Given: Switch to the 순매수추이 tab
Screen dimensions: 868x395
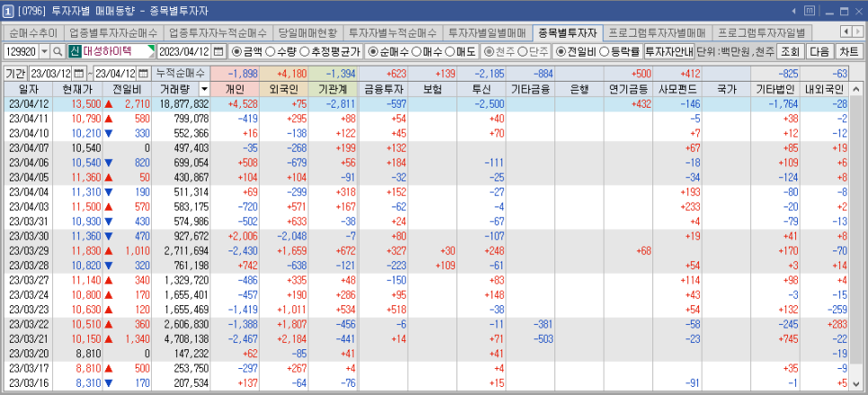Looking at the screenshot, I should [x=33, y=32].
